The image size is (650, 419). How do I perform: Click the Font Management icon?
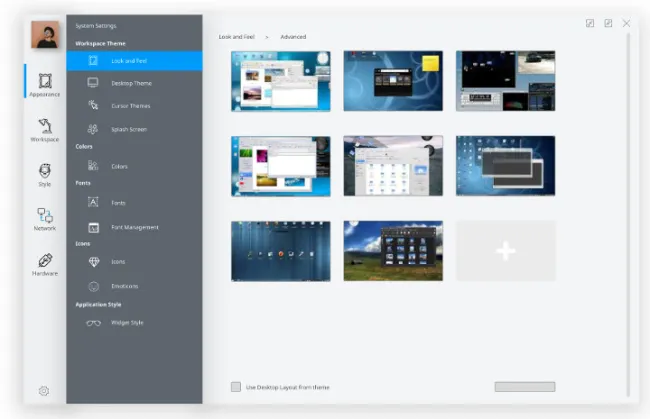coord(94,227)
